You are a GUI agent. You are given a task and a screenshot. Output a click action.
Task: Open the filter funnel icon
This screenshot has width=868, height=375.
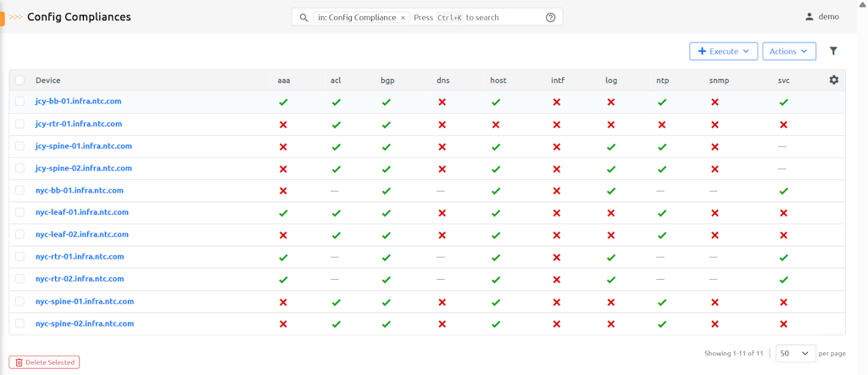point(833,51)
